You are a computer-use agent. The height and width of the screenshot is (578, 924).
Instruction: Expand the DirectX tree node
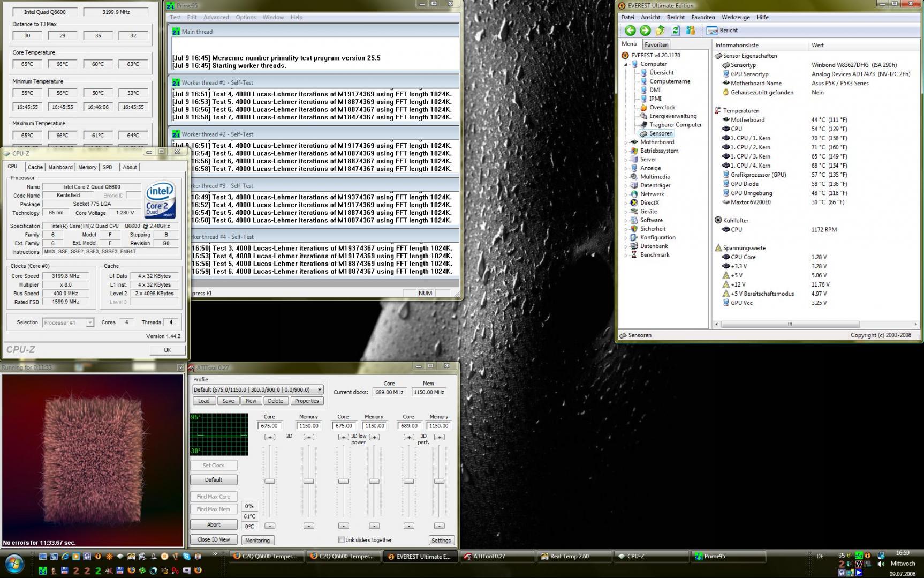pyautogui.click(x=625, y=203)
